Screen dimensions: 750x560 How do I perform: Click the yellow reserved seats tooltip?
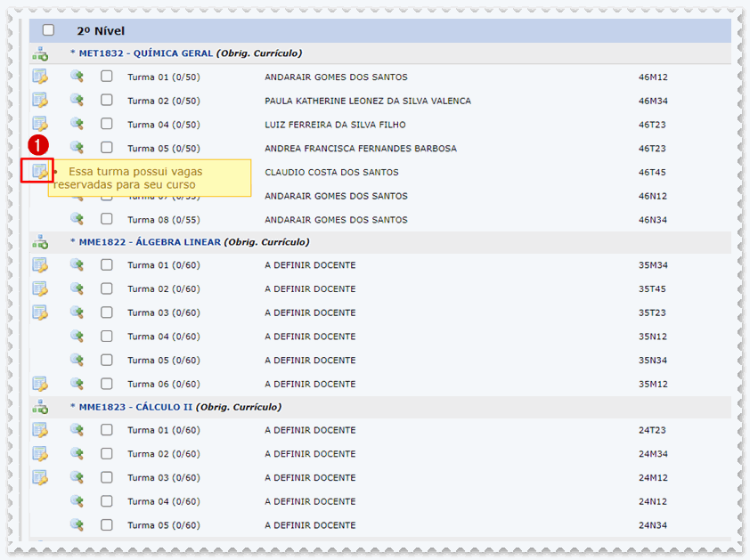click(150, 178)
